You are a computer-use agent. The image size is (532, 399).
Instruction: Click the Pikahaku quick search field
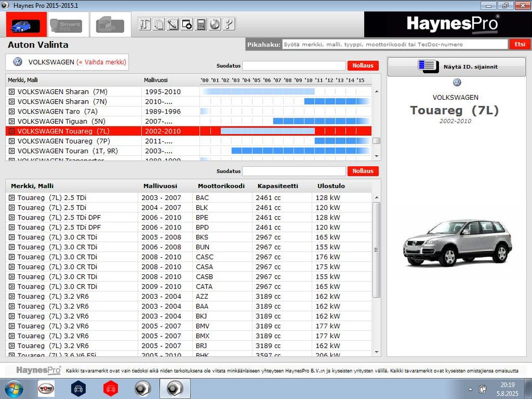pos(395,44)
